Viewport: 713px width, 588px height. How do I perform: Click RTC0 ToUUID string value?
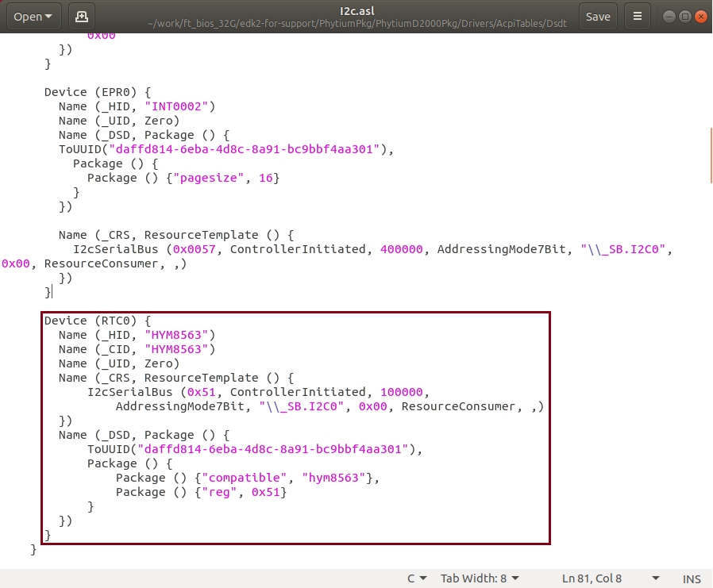(x=273, y=449)
